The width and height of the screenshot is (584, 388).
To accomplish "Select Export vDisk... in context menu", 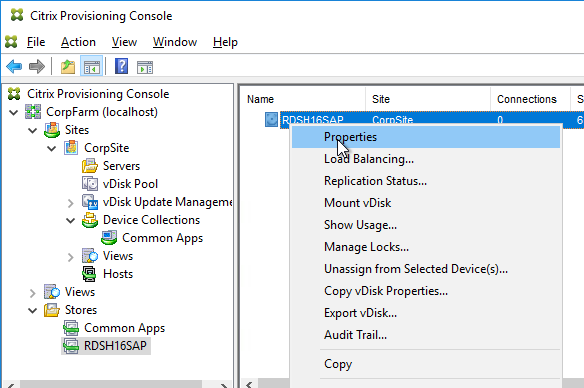I will (426, 313).
